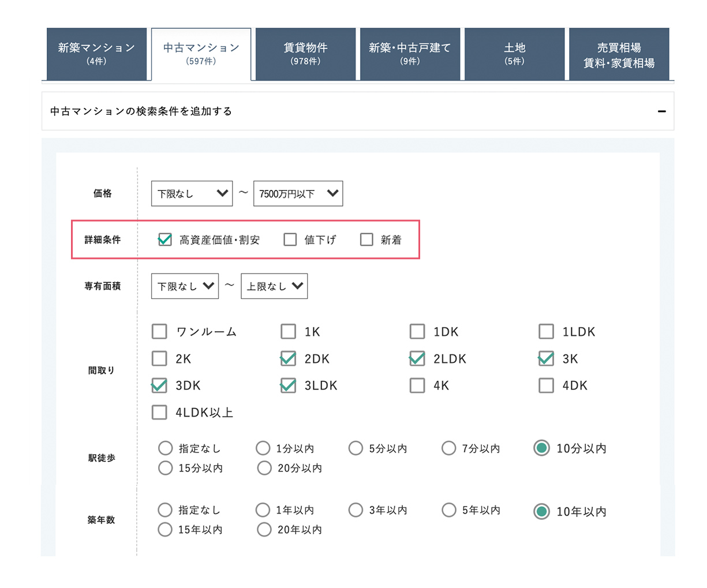
Task: Check the 1LDK layout checkbox
Action: [546, 332]
